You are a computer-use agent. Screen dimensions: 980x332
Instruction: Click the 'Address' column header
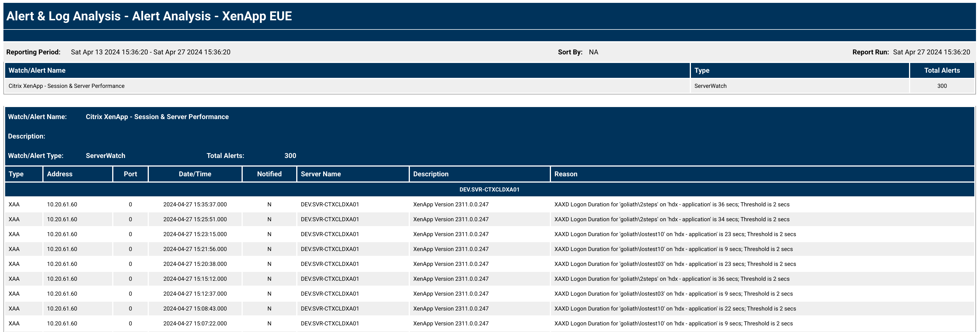78,174
